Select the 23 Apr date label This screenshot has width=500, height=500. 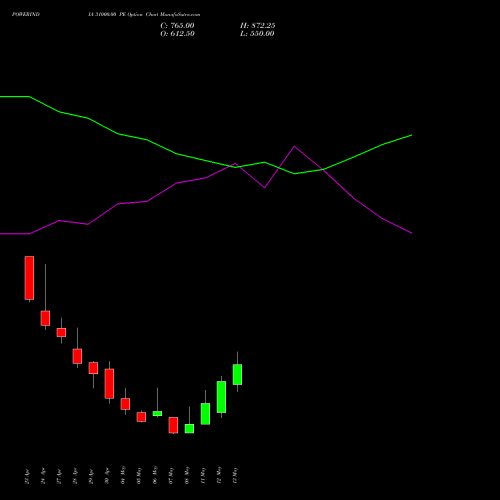(27, 476)
